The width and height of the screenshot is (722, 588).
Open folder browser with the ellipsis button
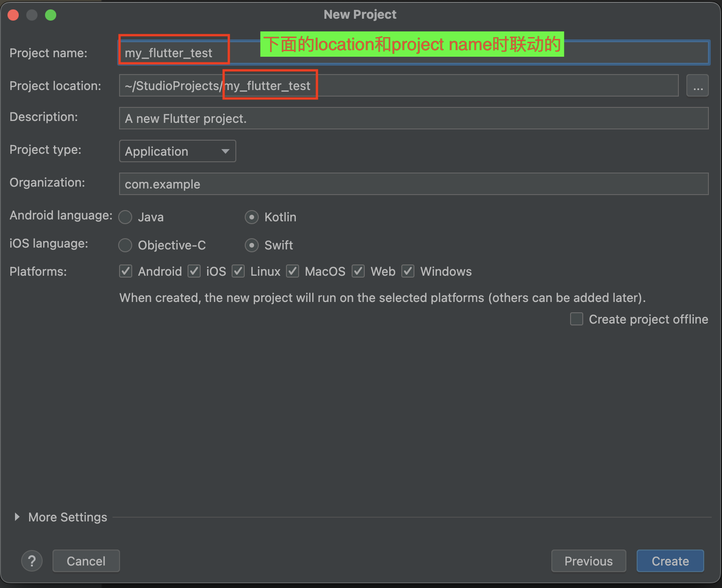(698, 85)
